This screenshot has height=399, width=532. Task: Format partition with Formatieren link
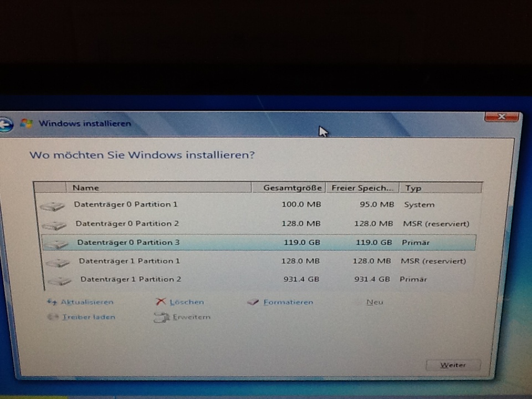[x=288, y=302]
